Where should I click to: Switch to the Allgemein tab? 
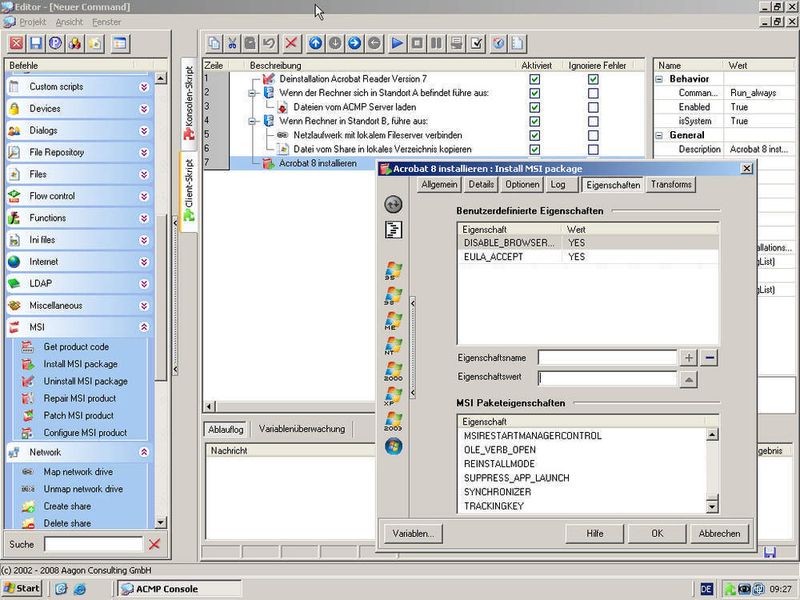point(439,185)
